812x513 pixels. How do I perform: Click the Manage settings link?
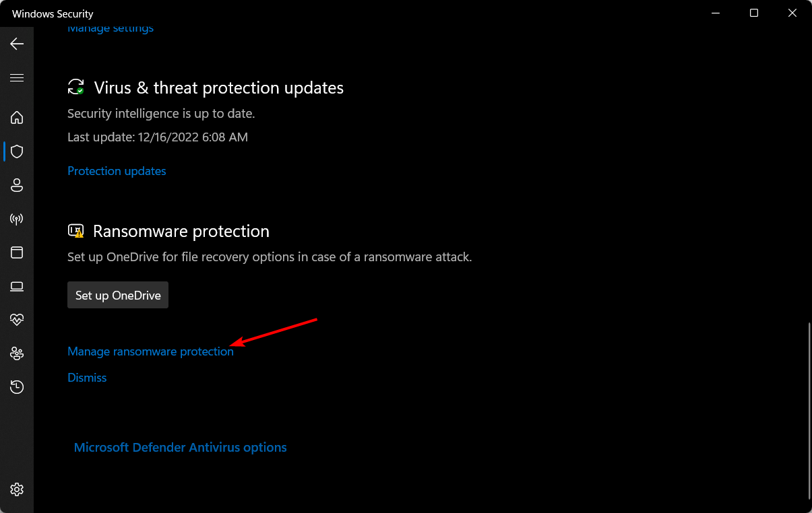point(111,29)
